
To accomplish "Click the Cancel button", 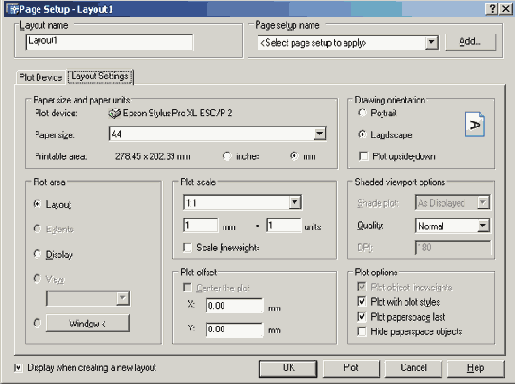I will (x=413, y=368).
